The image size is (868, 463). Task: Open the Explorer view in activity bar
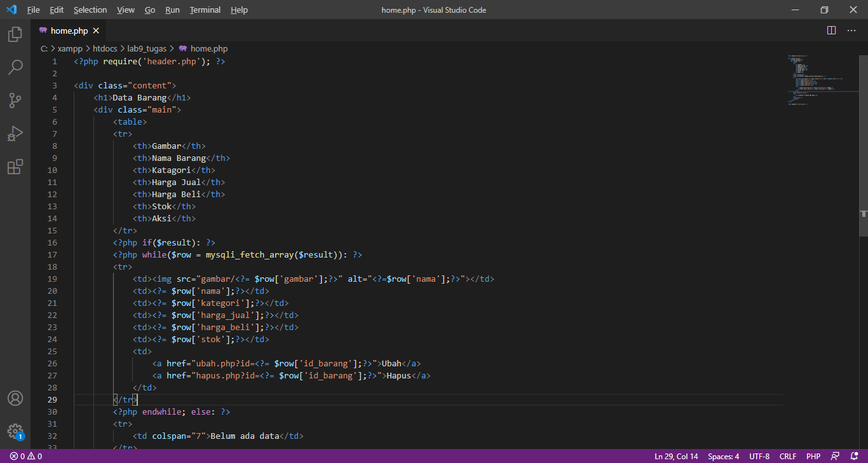coord(15,34)
